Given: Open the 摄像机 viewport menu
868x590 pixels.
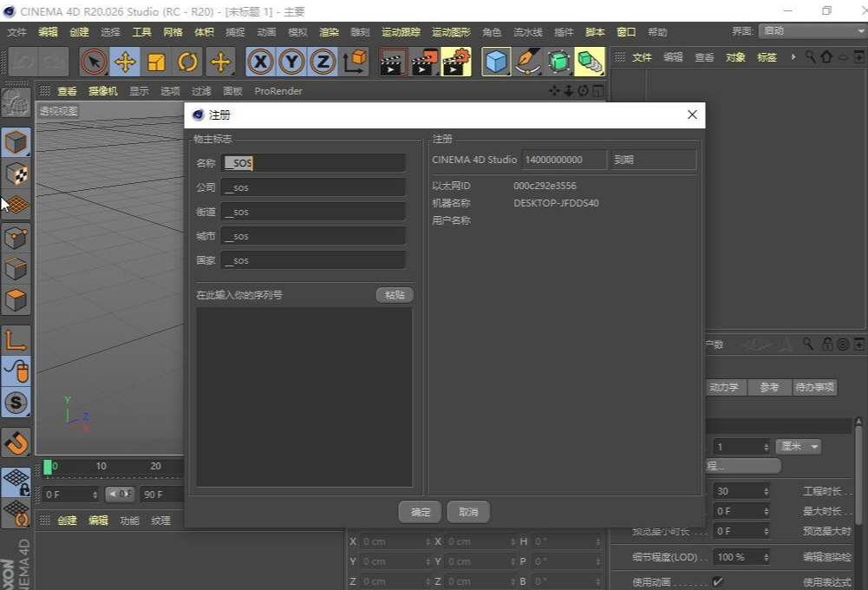Looking at the screenshot, I should [x=103, y=91].
